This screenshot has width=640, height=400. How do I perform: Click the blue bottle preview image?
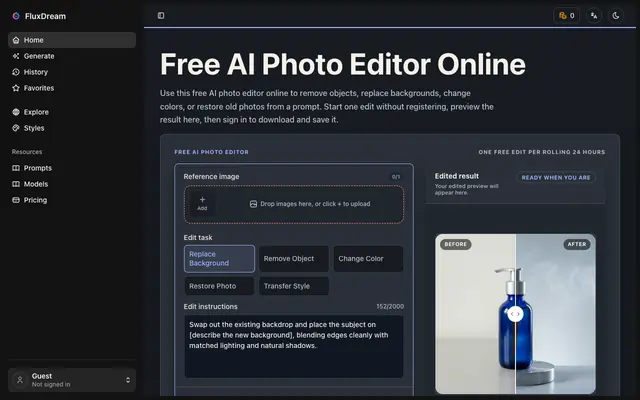click(515, 313)
